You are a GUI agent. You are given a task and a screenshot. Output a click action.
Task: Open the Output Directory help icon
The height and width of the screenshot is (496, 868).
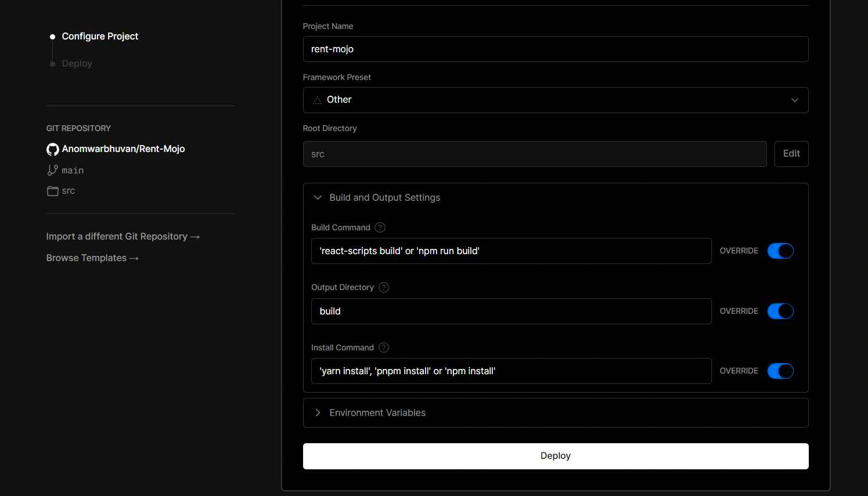pyautogui.click(x=383, y=287)
